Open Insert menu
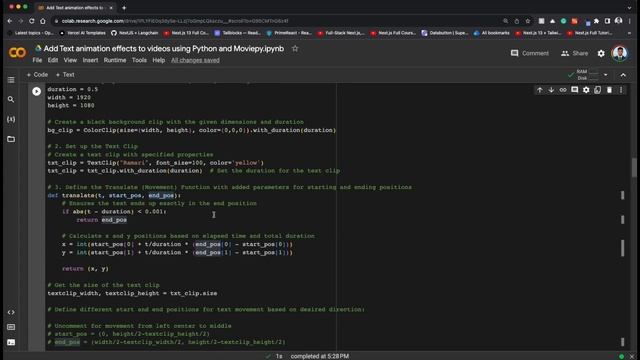This screenshot has height=360, width=640. [90, 60]
